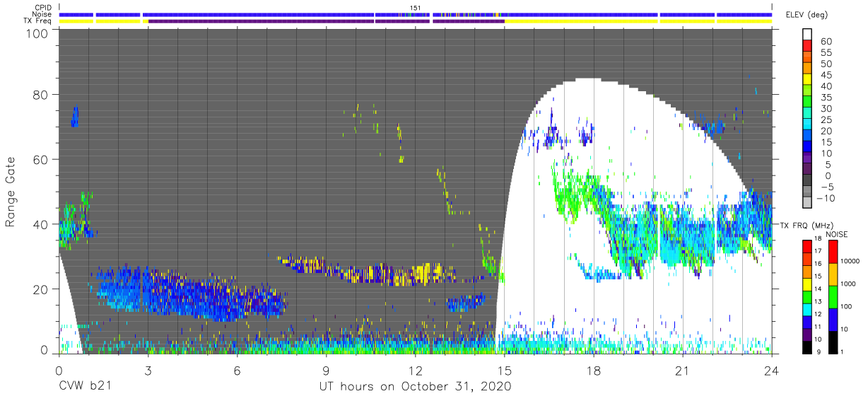Pick the red elevation swatch between 55 and 60
This screenshot has width=868, height=401.
(809, 47)
